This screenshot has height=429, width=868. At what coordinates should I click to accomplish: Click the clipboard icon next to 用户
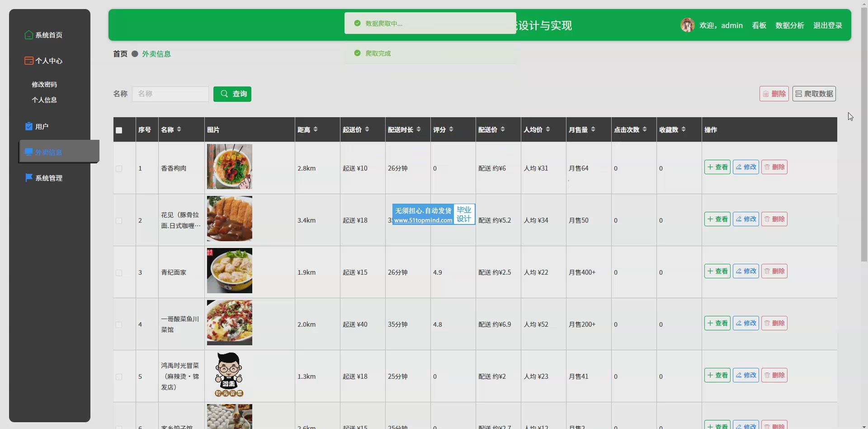click(29, 126)
